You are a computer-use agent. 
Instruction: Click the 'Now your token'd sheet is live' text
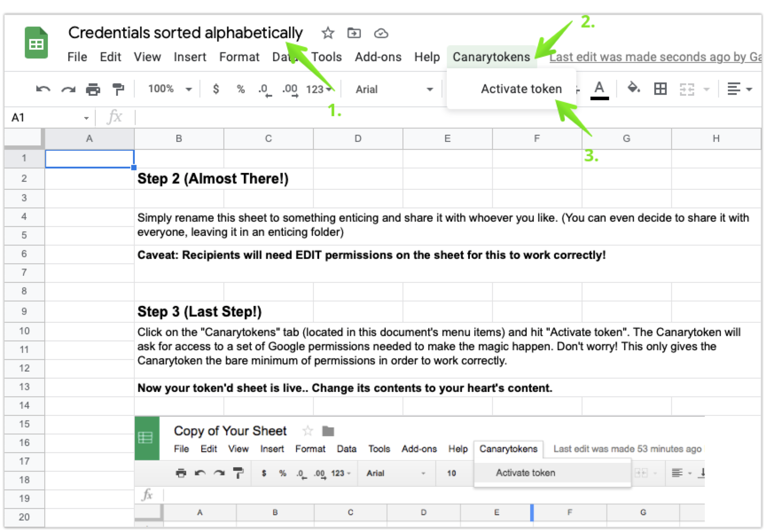pos(345,388)
